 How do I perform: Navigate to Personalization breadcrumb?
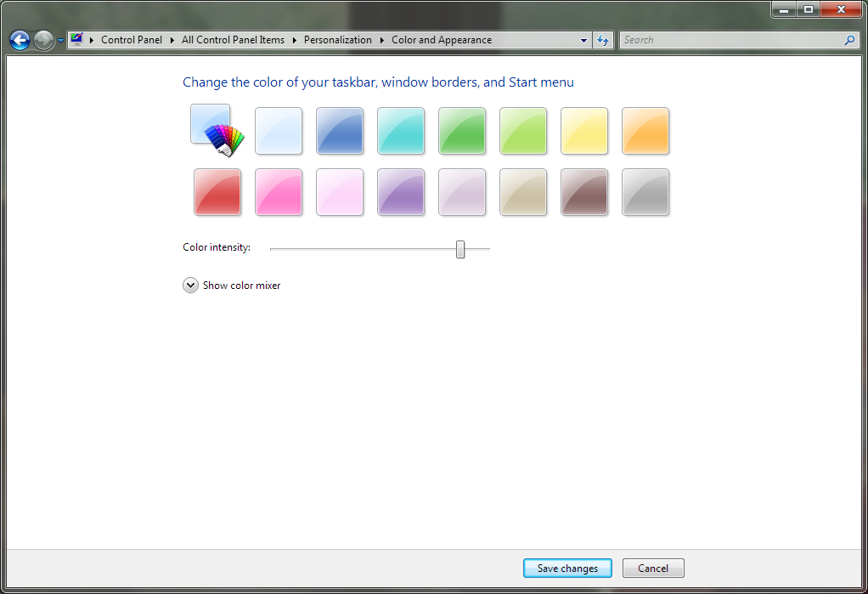[x=338, y=40]
